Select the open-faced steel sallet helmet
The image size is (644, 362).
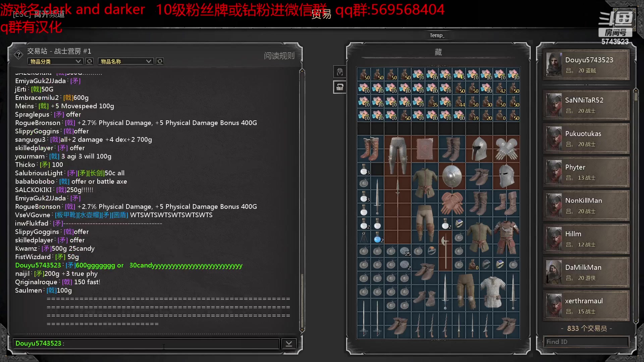tap(479, 149)
